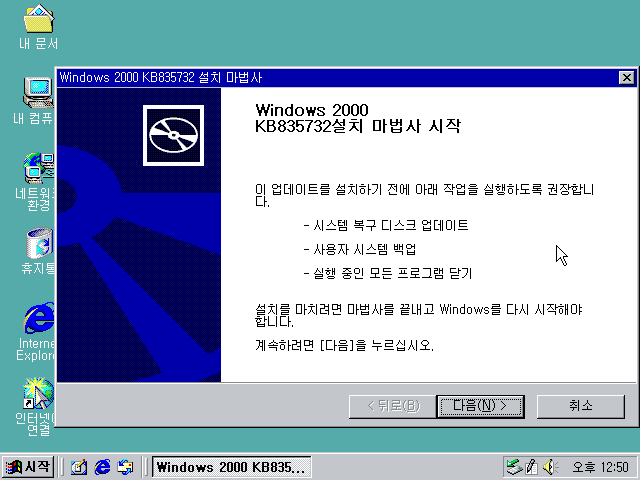Screen dimensions: 640x480
Task: Open Outlook Express from quick launch
Action: tap(125, 467)
